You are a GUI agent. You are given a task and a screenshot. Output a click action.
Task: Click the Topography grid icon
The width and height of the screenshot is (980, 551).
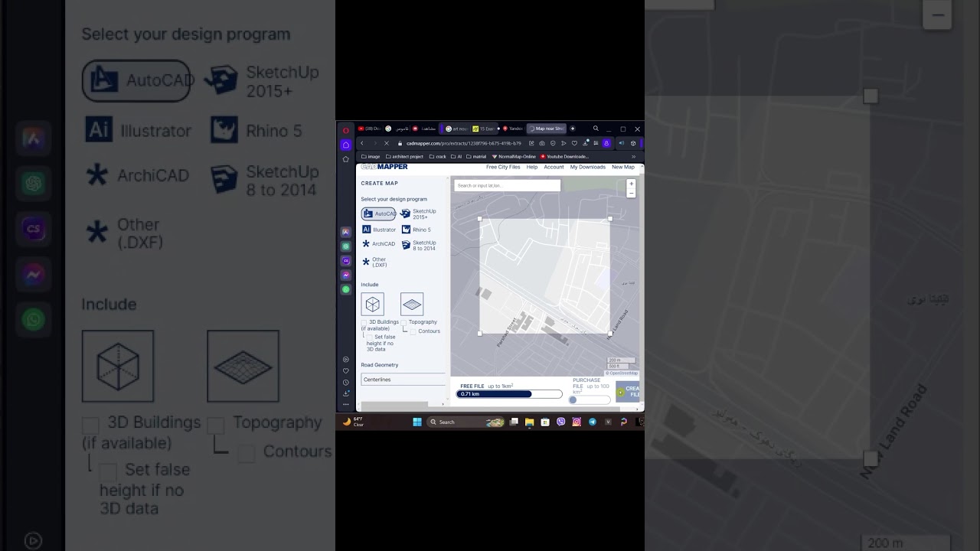pos(412,304)
